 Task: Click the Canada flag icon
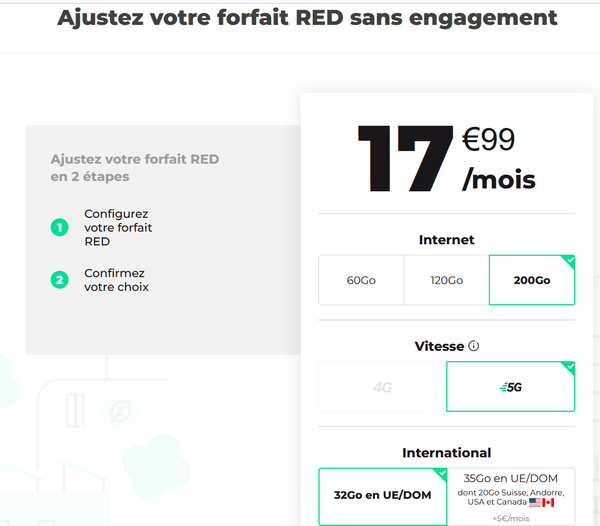(548, 502)
